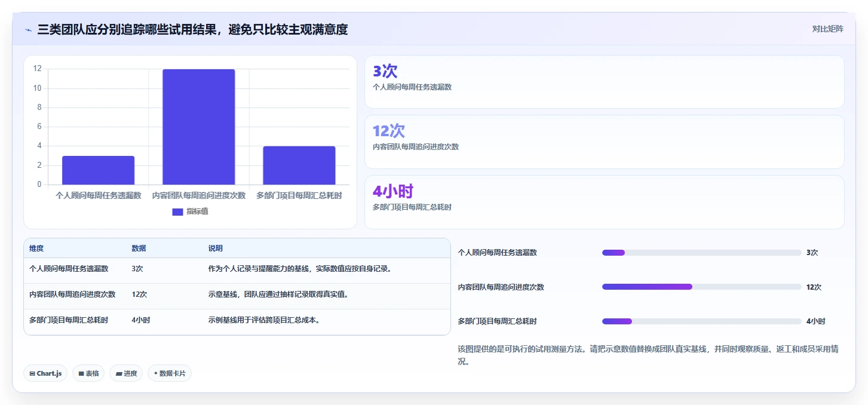Toggle the 指标值 legend swatch in the chart

pyautogui.click(x=177, y=211)
